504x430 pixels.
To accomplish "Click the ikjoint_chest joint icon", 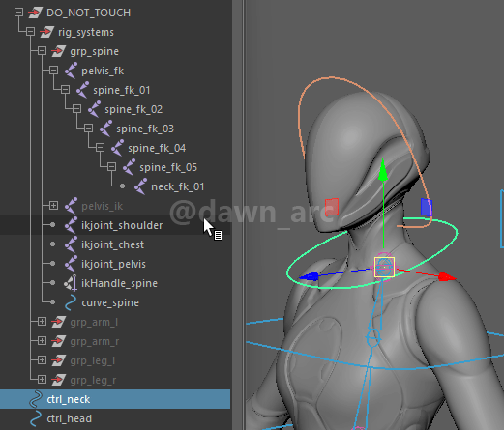I will 71,244.
